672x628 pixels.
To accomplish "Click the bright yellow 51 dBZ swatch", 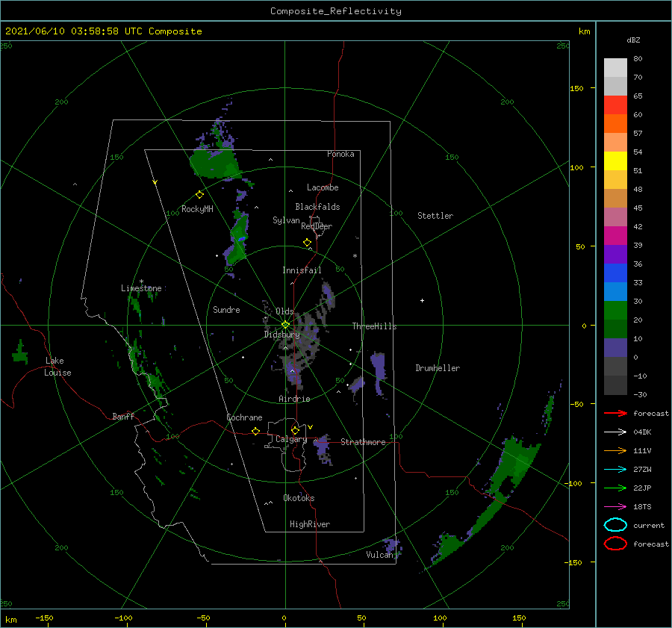I will click(615, 161).
